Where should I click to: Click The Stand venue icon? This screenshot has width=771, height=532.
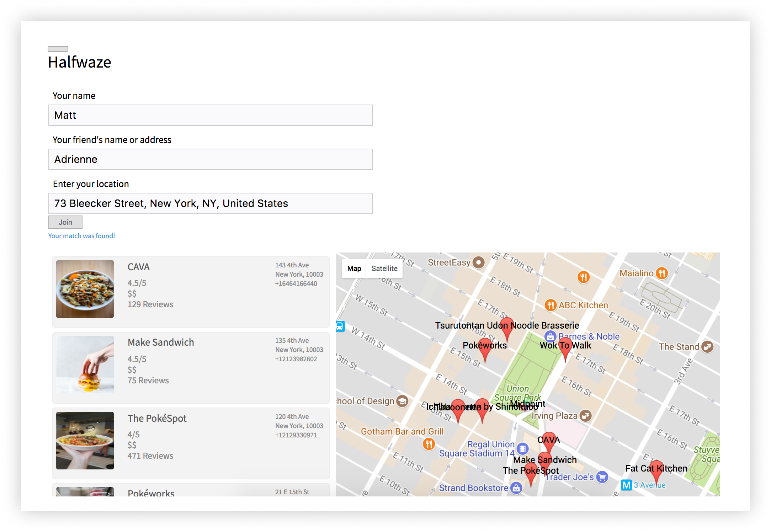click(x=707, y=346)
